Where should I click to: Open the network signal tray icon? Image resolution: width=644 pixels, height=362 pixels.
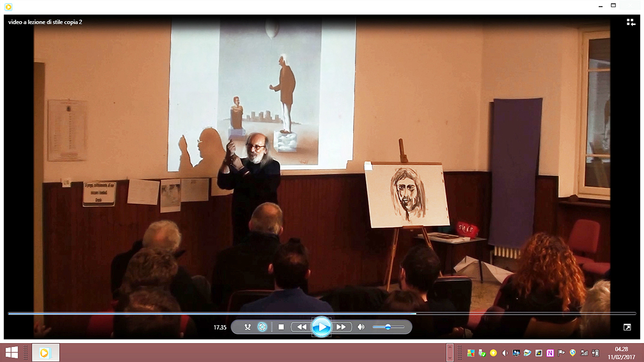(x=584, y=353)
